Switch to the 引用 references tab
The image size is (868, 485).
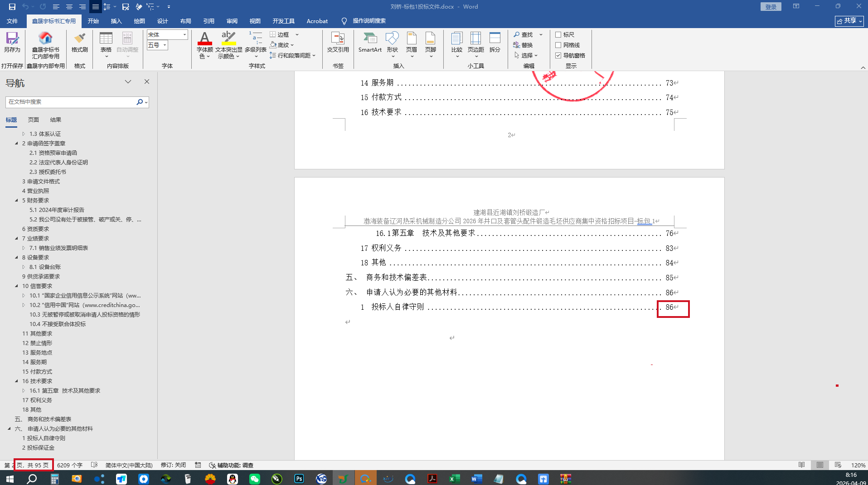pyautogui.click(x=209, y=21)
